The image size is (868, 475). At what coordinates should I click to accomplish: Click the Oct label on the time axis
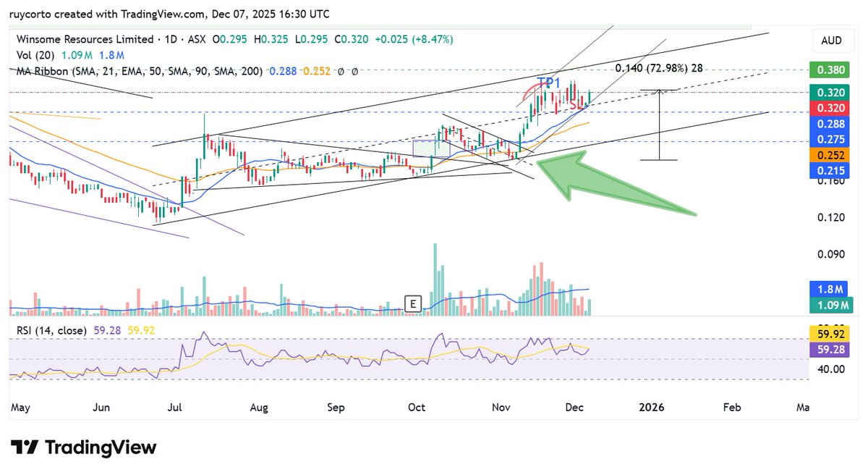417,408
